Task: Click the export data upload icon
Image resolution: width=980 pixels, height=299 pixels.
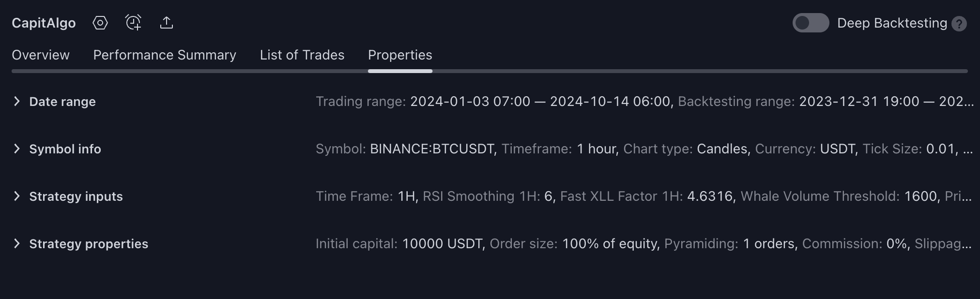Action: (167, 23)
